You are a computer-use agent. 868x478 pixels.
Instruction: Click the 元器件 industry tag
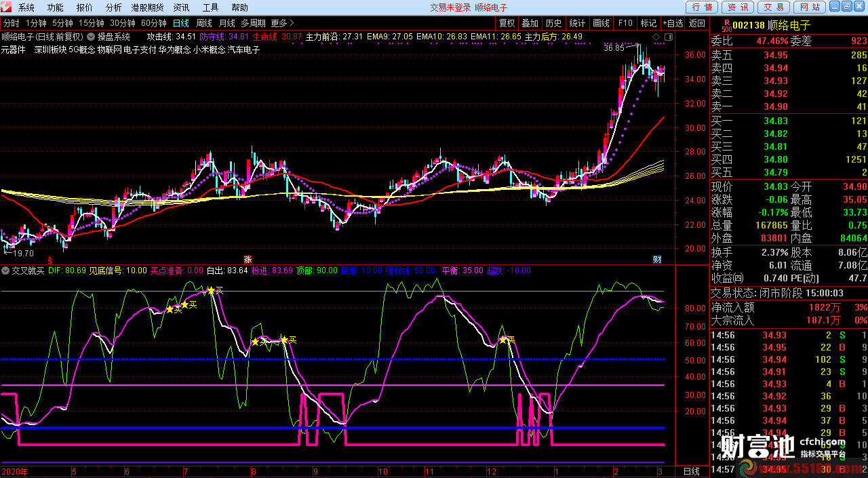(14, 49)
